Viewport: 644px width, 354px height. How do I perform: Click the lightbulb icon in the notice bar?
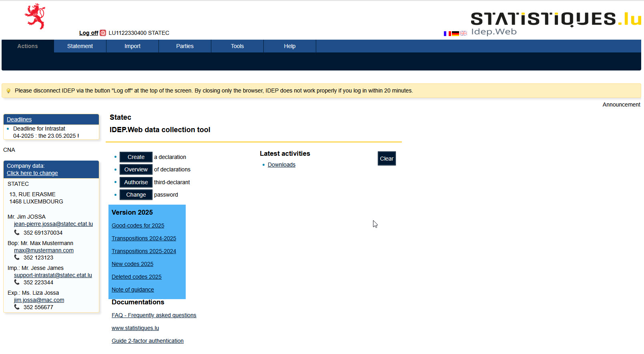pos(8,91)
